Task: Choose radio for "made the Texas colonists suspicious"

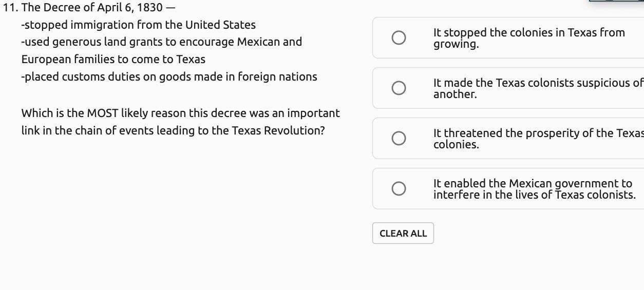Action: point(399,88)
